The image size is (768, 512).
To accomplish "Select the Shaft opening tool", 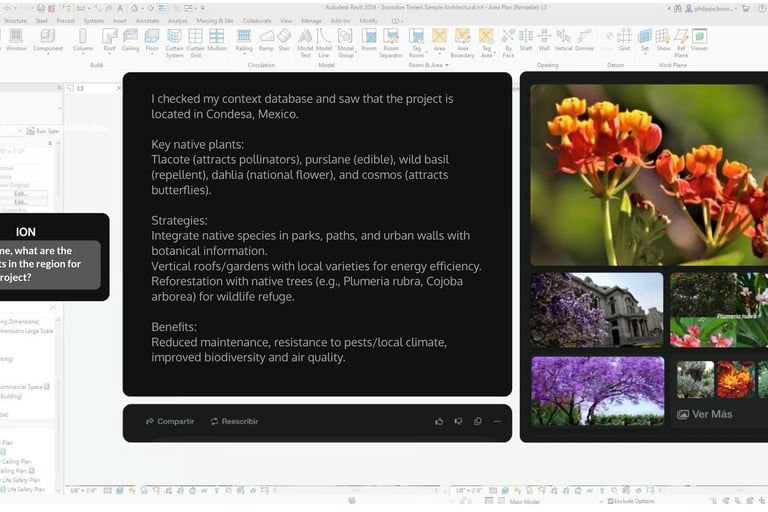I will (526, 40).
